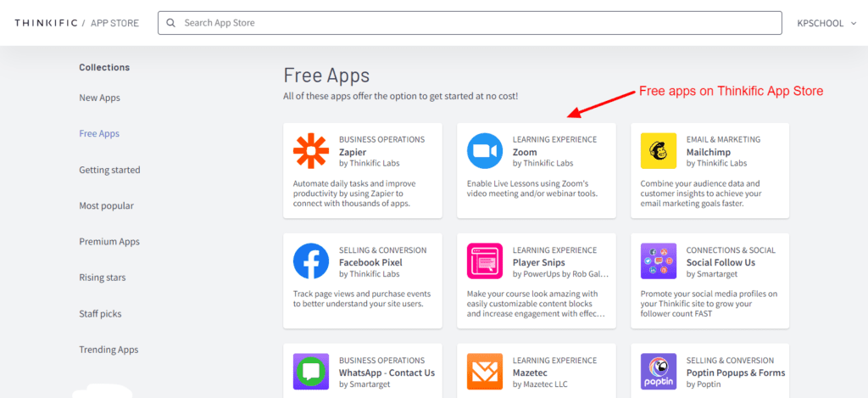This screenshot has width=868, height=398.
Task: Click the search magnifier icon
Action: click(171, 23)
